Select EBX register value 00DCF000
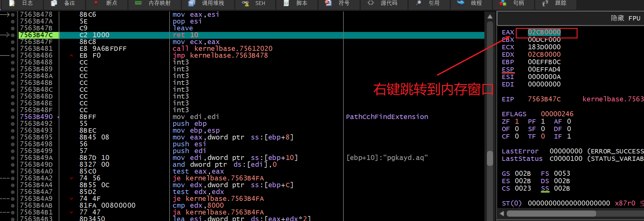The width and height of the screenshot is (644, 221). tap(544, 40)
